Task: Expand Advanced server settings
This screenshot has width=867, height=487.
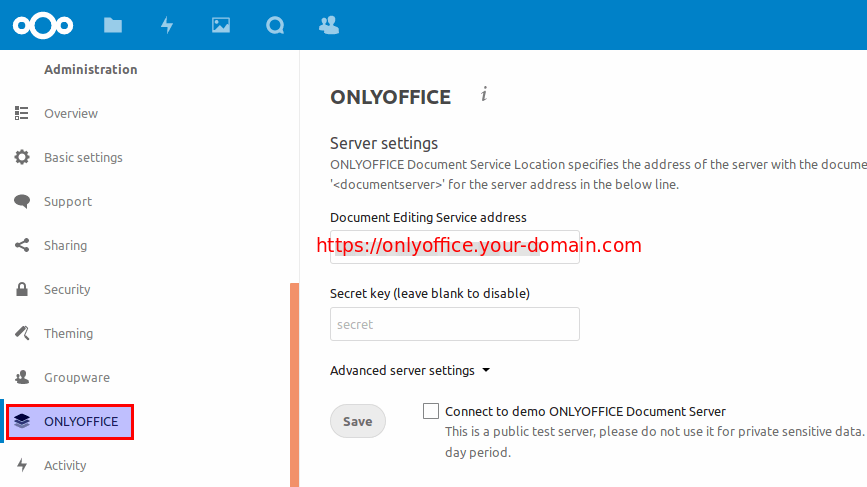Action: coord(410,371)
